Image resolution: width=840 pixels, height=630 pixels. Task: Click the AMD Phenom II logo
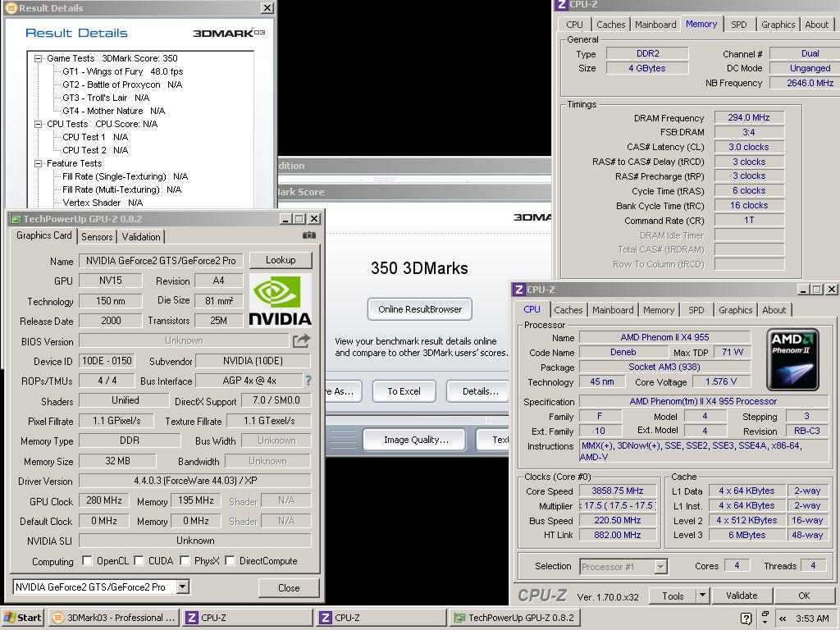pyautogui.click(x=793, y=359)
